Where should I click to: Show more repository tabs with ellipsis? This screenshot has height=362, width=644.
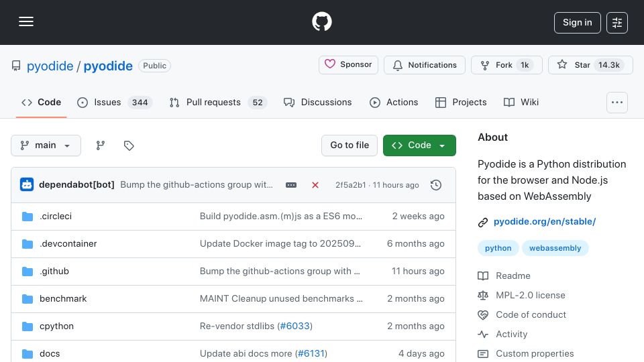click(x=617, y=103)
